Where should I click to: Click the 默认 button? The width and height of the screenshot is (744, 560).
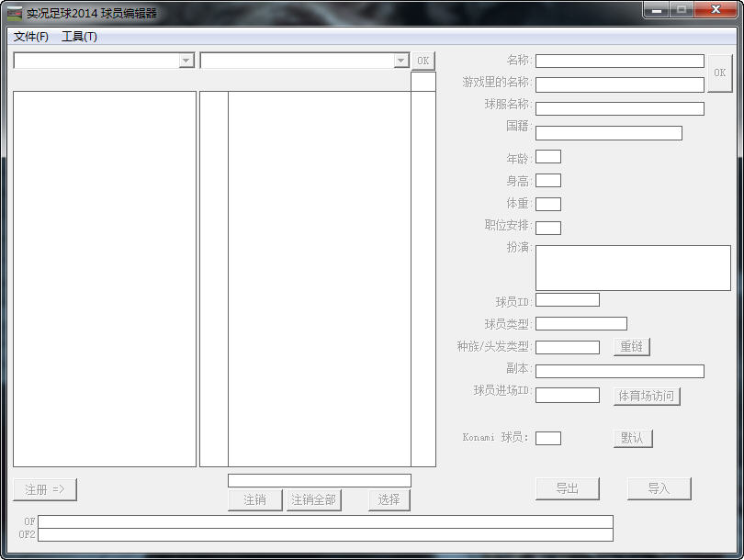coord(633,438)
